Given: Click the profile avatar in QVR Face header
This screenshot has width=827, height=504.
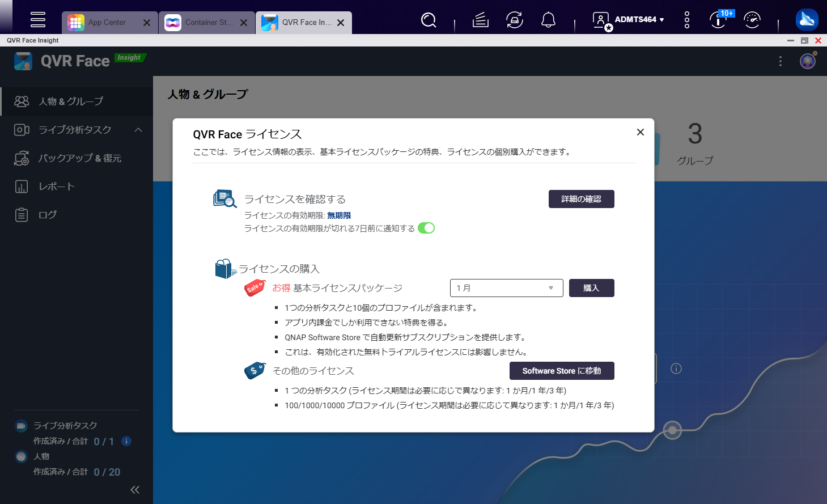Looking at the screenshot, I should point(808,61).
